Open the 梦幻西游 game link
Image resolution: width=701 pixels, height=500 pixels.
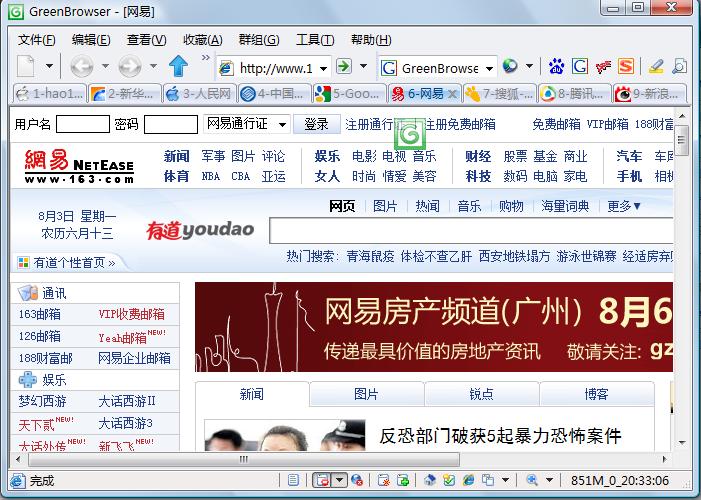tap(42, 401)
